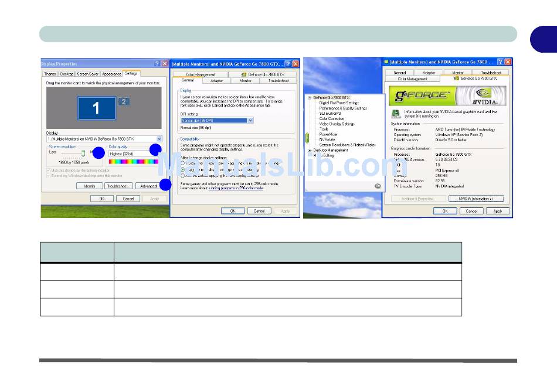Click the Troubleshoot... button in Display Properties
557x392 pixels.
(x=119, y=186)
